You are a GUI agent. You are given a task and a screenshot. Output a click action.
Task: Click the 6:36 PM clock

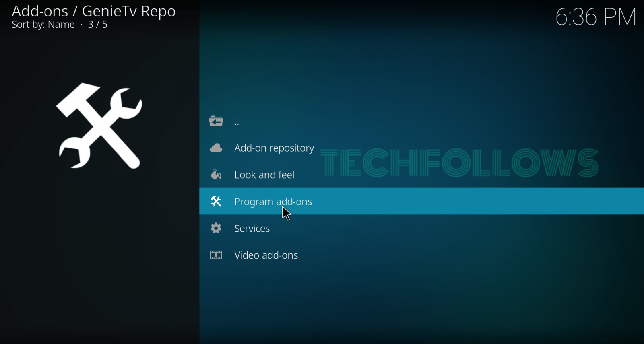click(596, 17)
